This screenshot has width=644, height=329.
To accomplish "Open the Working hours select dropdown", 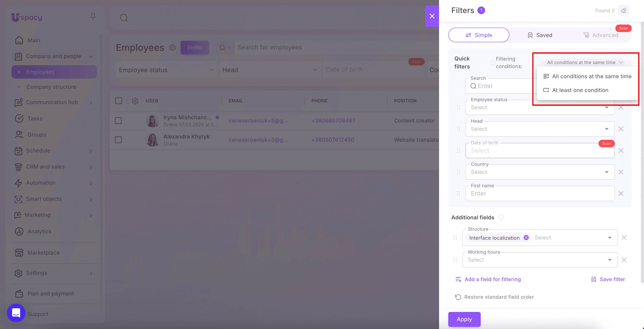I will click(x=540, y=260).
